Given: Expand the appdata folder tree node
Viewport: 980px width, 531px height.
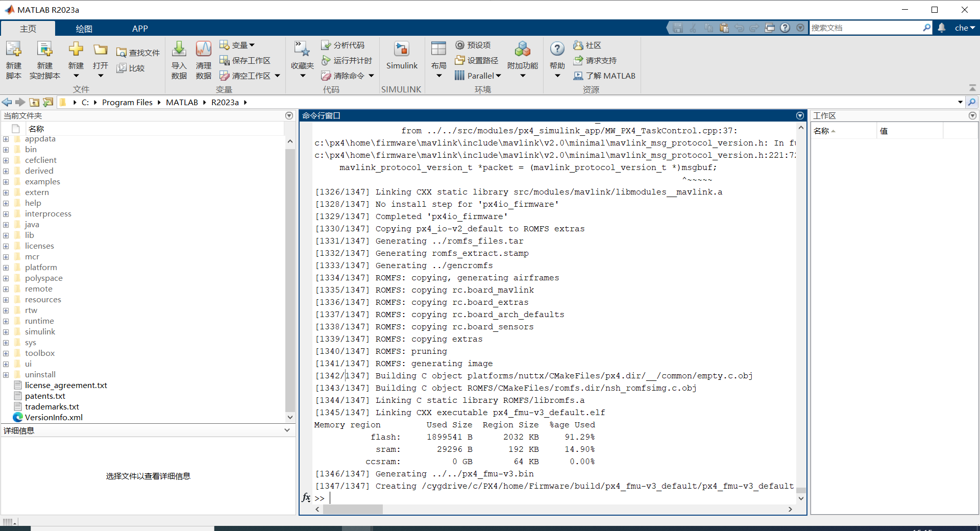Looking at the screenshot, I should coord(6,139).
